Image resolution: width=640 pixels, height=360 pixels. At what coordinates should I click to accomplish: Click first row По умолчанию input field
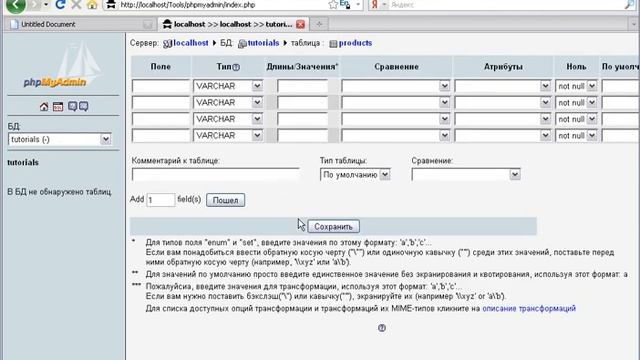point(620,86)
